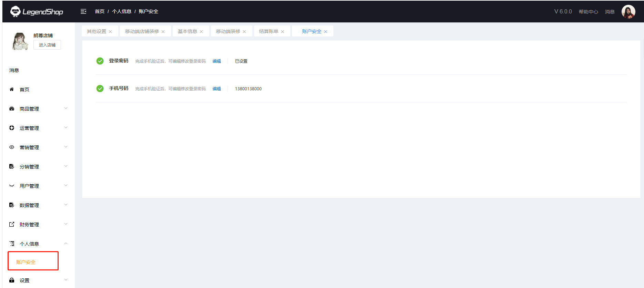Screen dimensions: 644x288
Task: Switch to the 基本信息 tab
Action: pyautogui.click(x=187, y=31)
